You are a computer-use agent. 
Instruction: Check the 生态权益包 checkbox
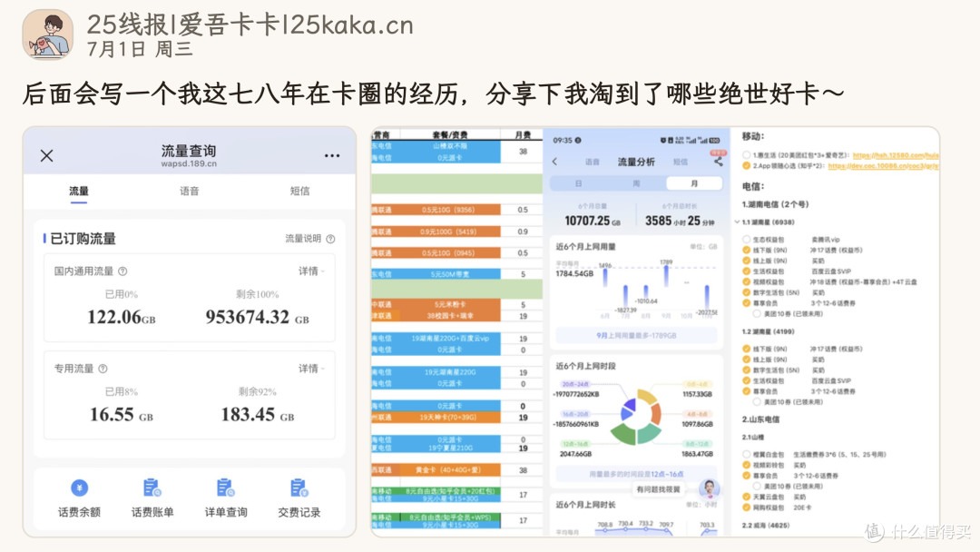click(746, 240)
